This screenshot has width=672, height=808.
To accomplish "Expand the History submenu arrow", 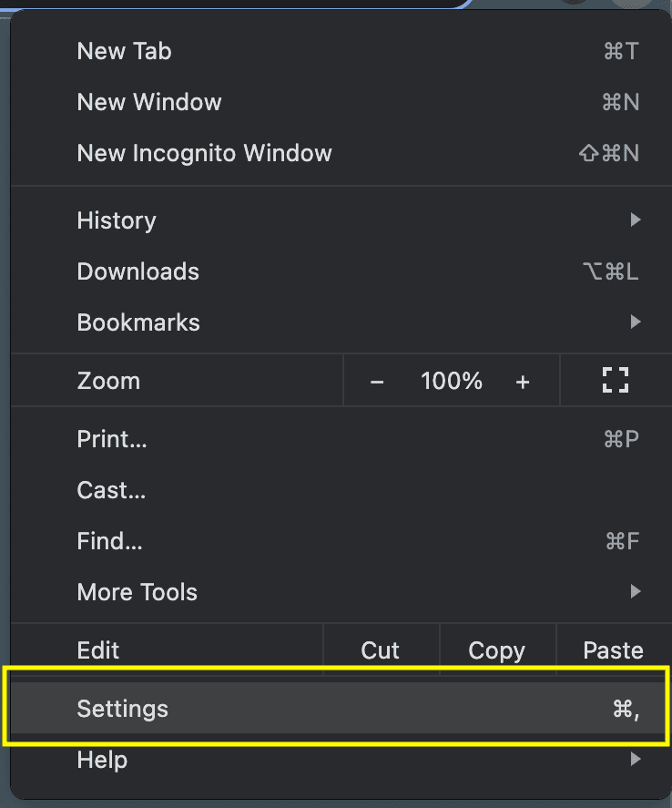I will [636, 220].
